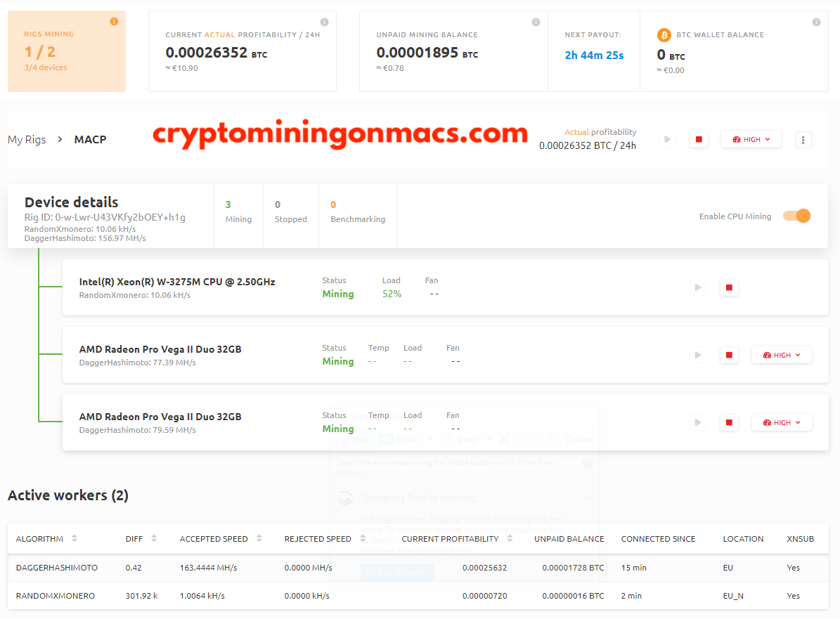Image resolution: width=840 pixels, height=619 pixels.
Task: Click the Location column header
Action: [x=743, y=539]
